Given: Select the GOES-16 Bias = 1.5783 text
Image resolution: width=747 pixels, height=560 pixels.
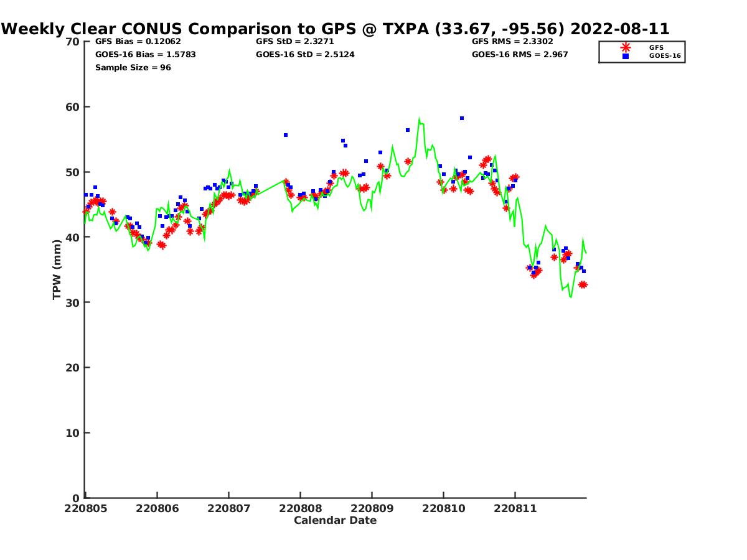Looking at the screenshot, I should pyautogui.click(x=145, y=55).
